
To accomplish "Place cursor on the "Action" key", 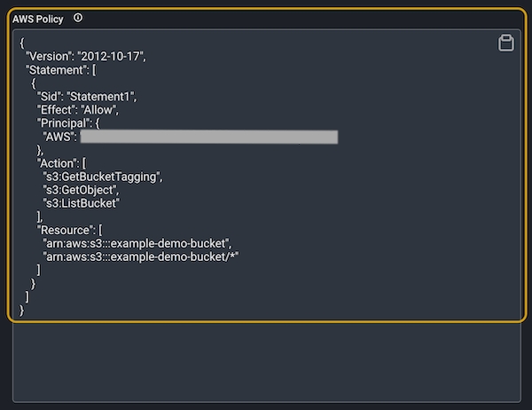I will pyautogui.click(x=59, y=163).
